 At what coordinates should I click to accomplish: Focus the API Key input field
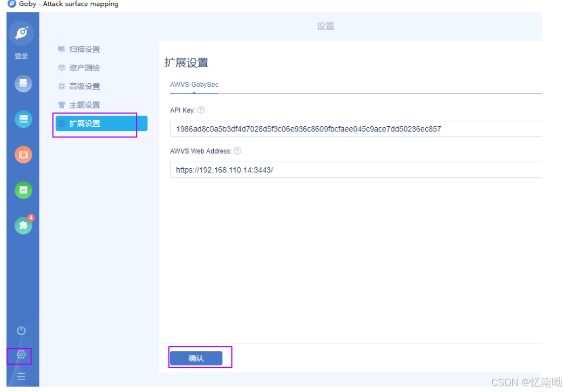[x=356, y=129]
